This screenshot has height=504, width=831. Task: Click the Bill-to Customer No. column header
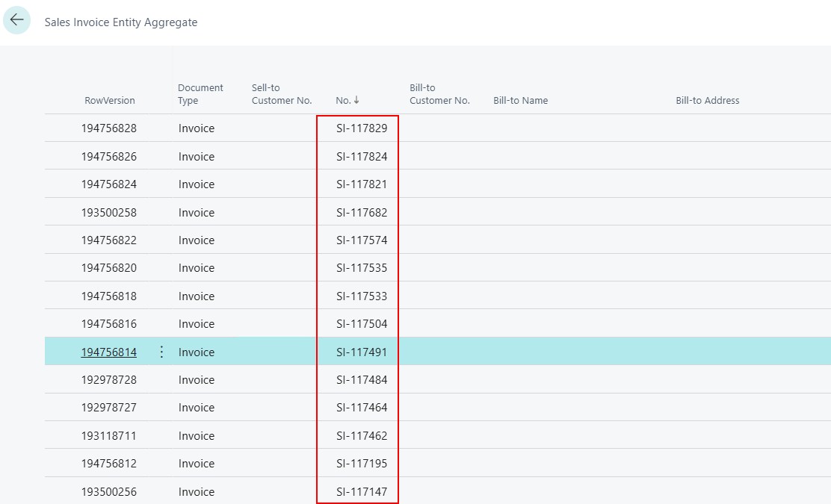[x=439, y=94]
